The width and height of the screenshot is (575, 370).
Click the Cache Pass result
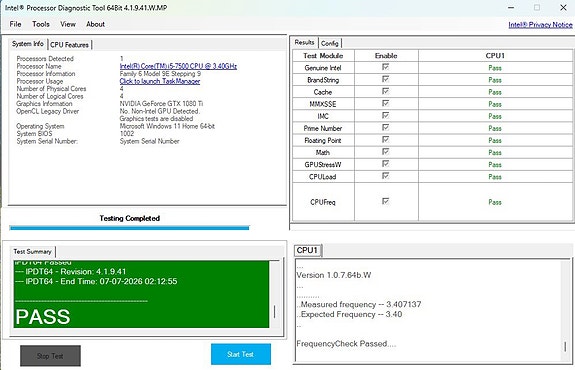click(x=495, y=92)
